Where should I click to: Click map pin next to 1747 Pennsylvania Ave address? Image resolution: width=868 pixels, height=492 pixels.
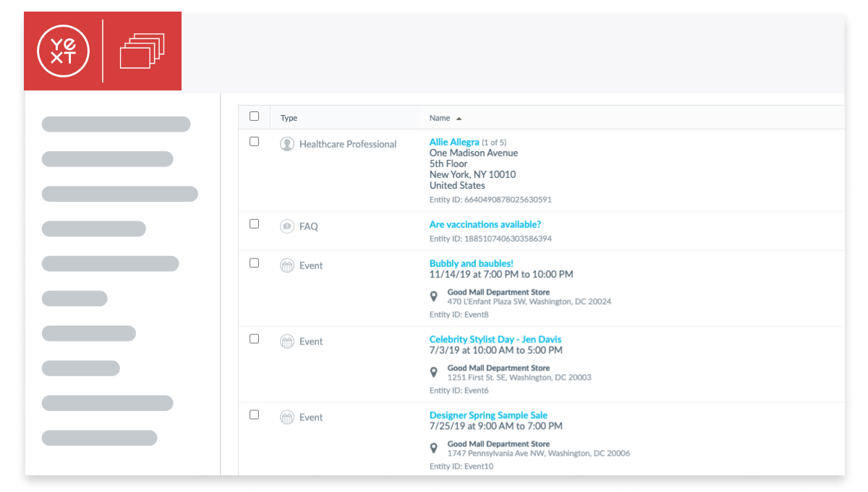point(434,449)
